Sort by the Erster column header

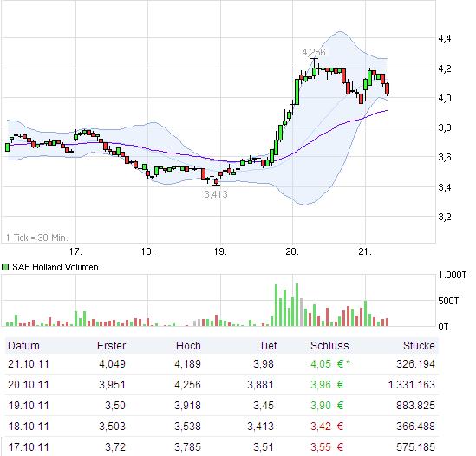(x=111, y=346)
